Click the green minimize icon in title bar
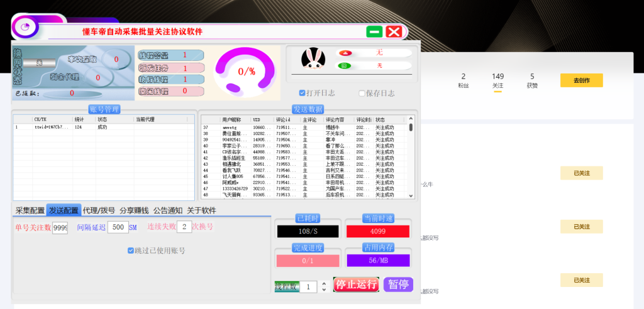The image size is (644, 309). [x=374, y=32]
